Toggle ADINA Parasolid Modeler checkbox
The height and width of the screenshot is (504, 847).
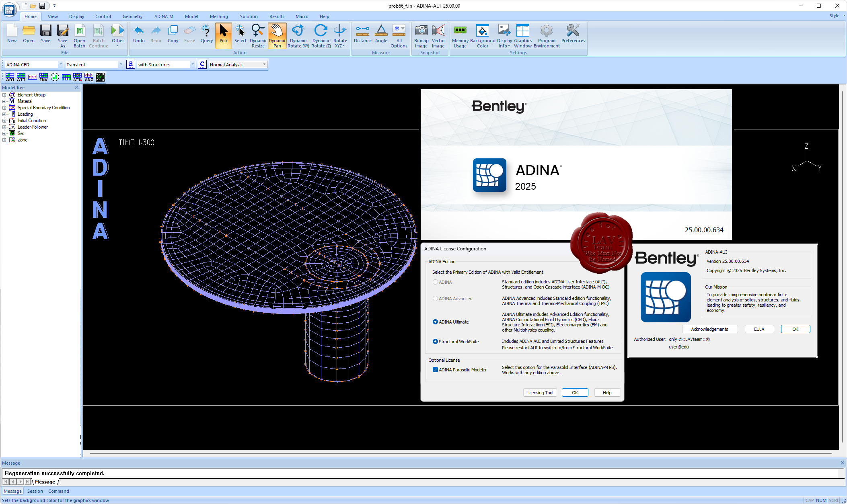coord(435,370)
